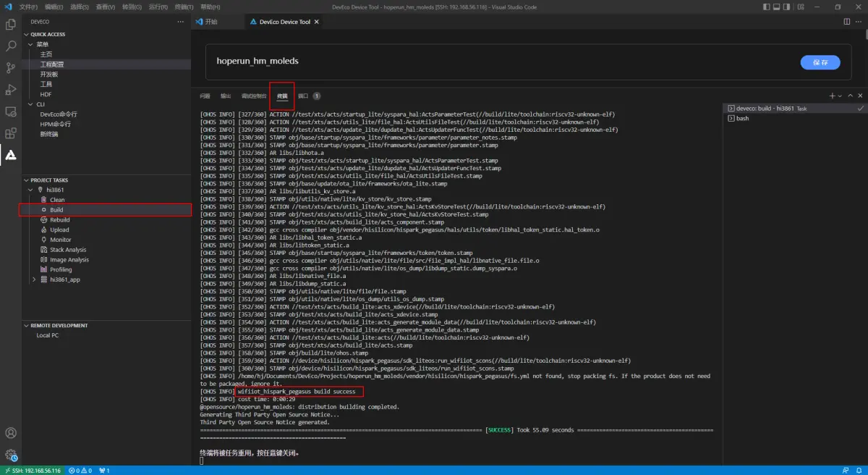Add a new terminal with plus icon
Viewport: 868px width, 475px height.
click(832, 96)
